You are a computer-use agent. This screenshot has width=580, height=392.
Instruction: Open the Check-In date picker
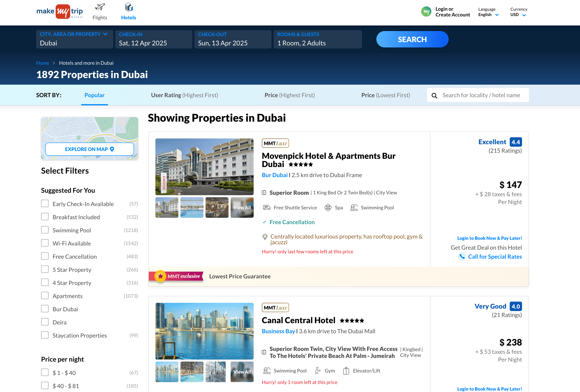pos(154,39)
